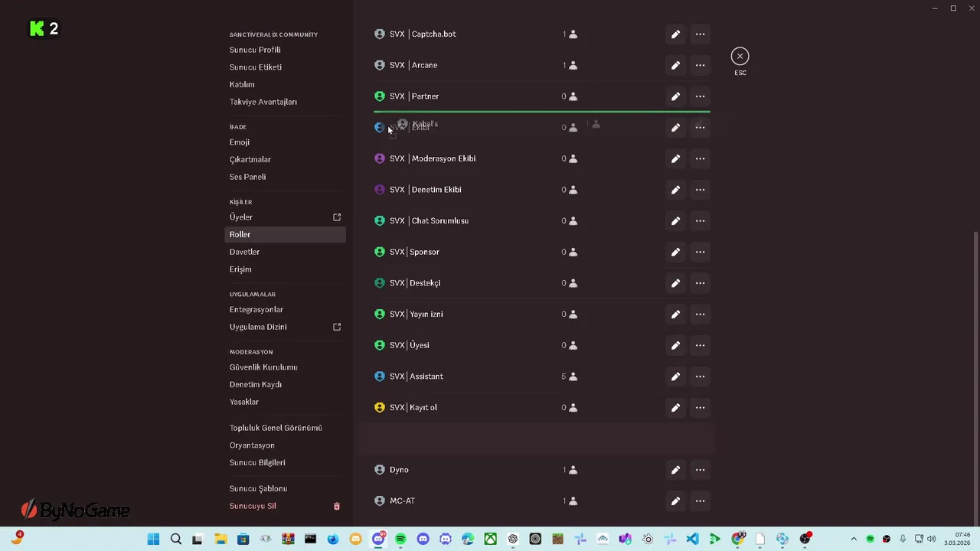980x551 pixels.
Task: Go to Katılım section
Action: [242, 84]
